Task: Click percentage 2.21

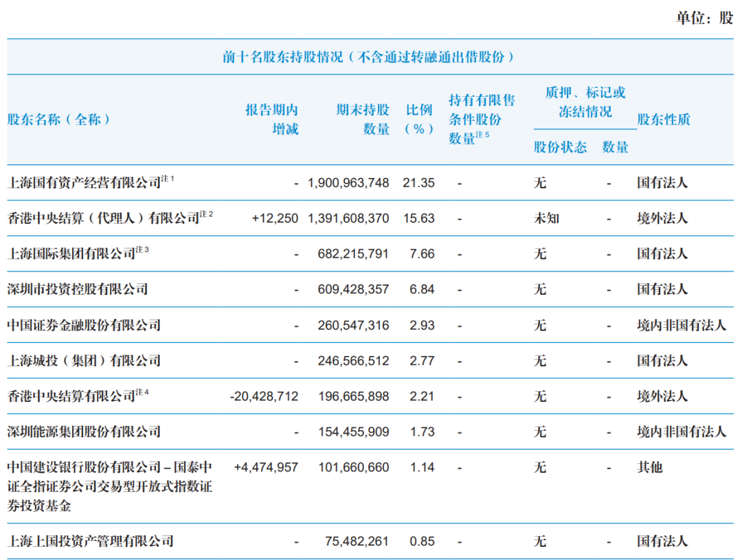Action: [x=422, y=396]
